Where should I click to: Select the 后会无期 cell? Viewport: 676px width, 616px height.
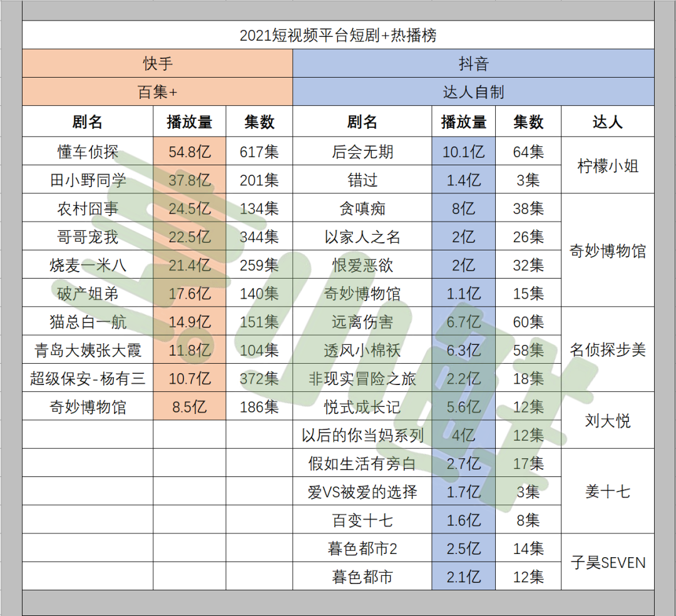[362, 151]
